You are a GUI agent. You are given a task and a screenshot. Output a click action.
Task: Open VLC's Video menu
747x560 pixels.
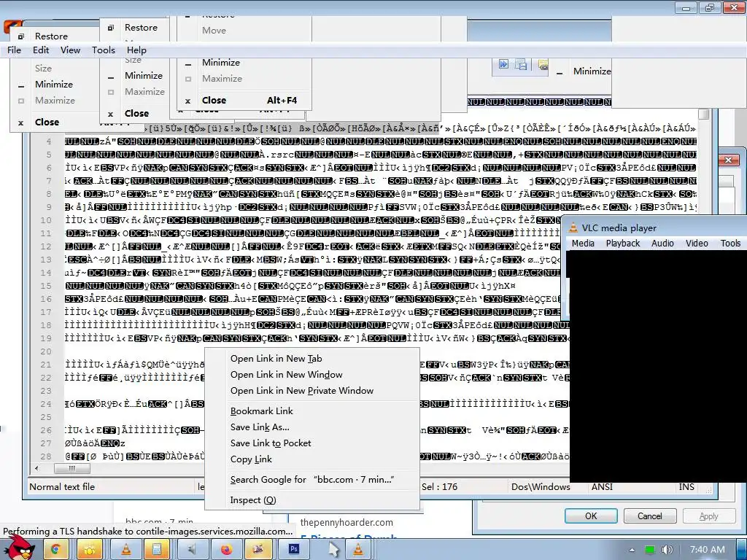point(697,244)
